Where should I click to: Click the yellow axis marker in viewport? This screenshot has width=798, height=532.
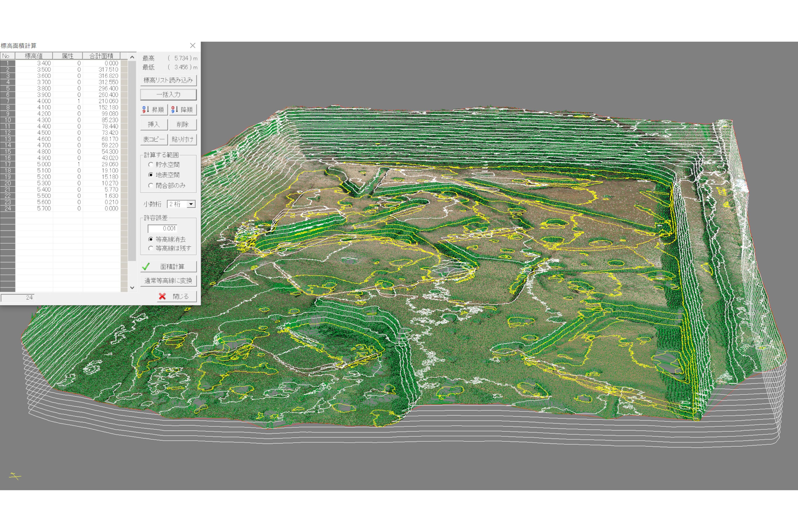(15, 476)
